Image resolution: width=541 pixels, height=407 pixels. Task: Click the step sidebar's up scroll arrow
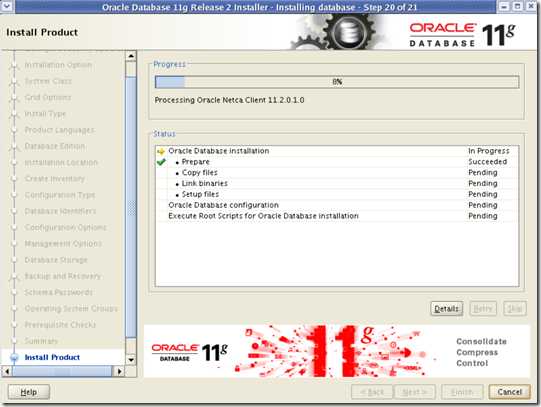(131, 56)
